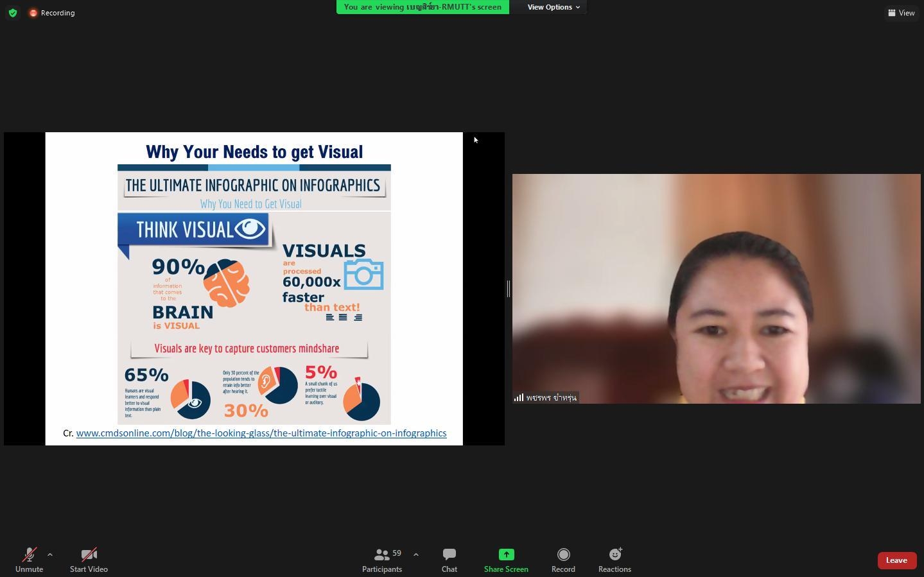Click the 65% pie chart with eye
The image size is (924, 577).
click(x=190, y=399)
